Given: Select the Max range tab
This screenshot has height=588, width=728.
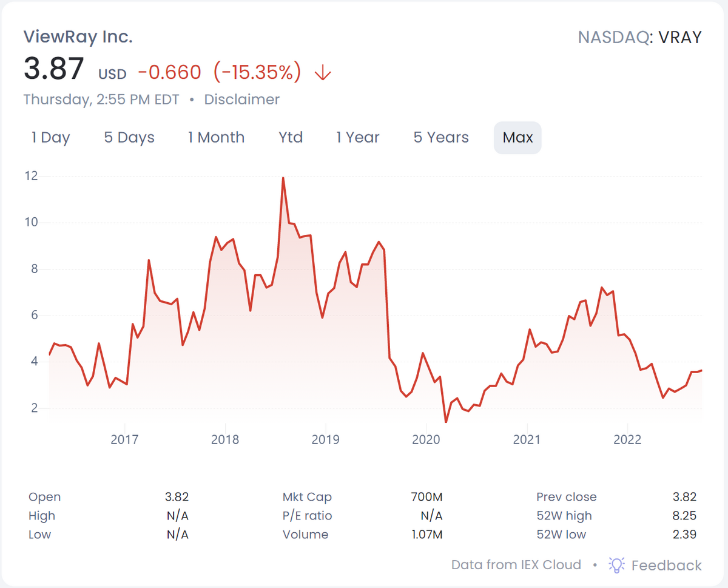Looking at the screenshot, I should [517, 138].
